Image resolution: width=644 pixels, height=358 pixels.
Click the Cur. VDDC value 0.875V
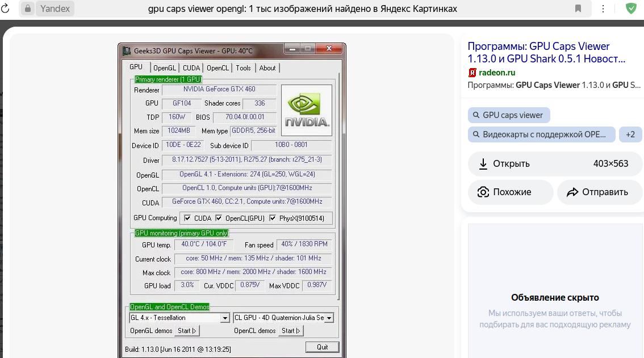tap(250, 285)
